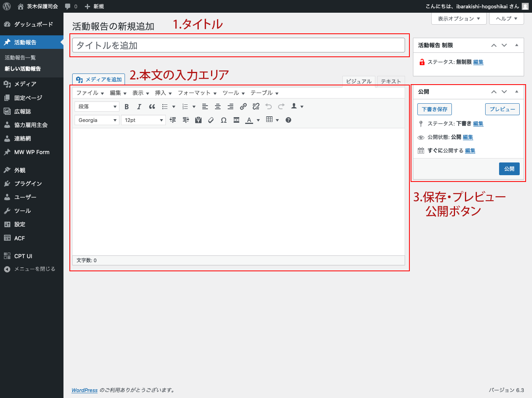532x398 pixels.
Task: Open the フォーマット menu
Action: (x=197, y=93)
